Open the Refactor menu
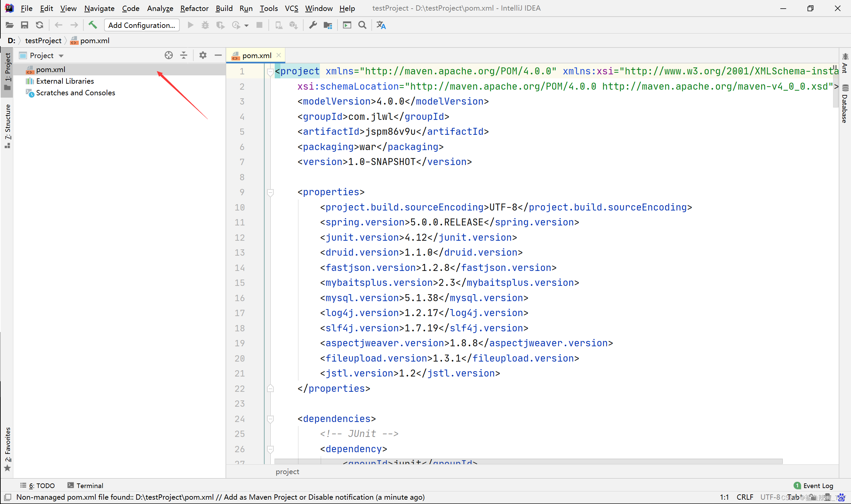Screen dimensions: 851x504 (194, 8)
